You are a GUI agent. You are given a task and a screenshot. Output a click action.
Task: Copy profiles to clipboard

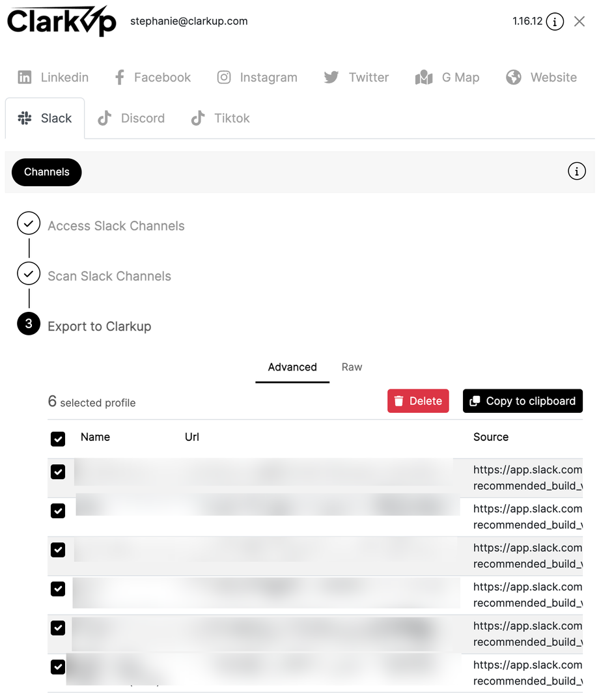point(523,401)
